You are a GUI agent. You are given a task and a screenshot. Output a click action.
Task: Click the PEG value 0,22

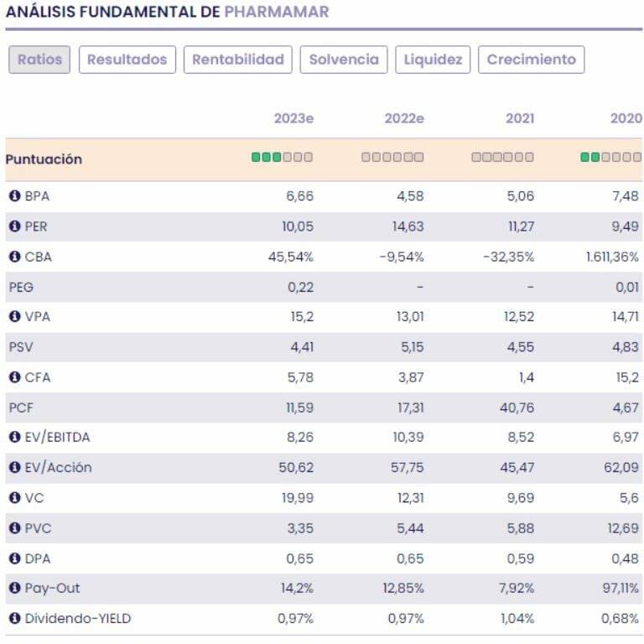pyautogui.click(x=301, y=287)
